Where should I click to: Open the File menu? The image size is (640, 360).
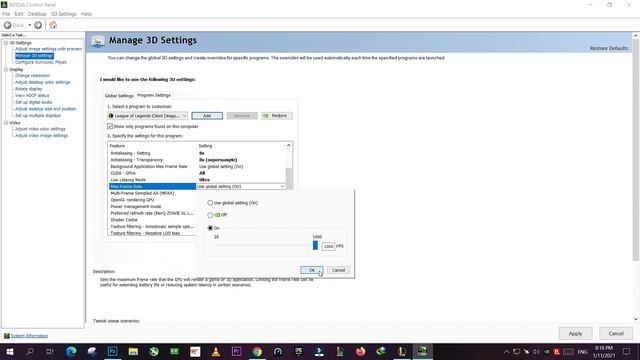point(6,14)
